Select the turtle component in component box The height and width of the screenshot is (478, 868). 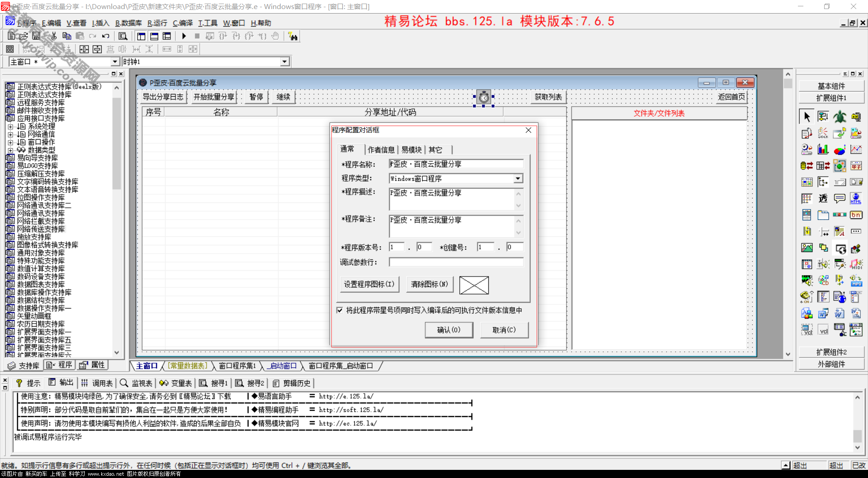click(x=840, y=117)
